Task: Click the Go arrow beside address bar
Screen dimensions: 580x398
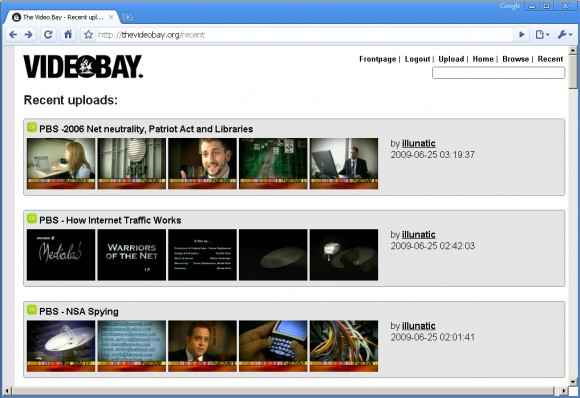Action: 522,35
